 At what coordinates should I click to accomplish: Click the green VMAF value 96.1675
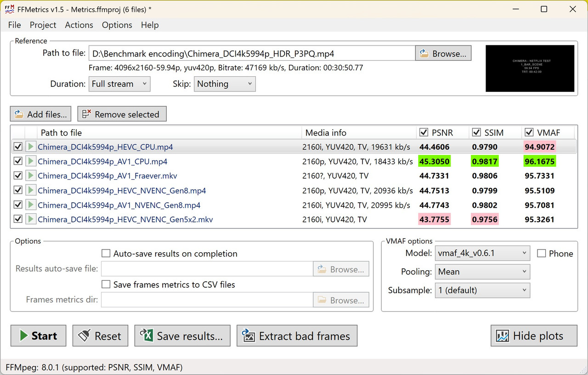tap(539, 161)
